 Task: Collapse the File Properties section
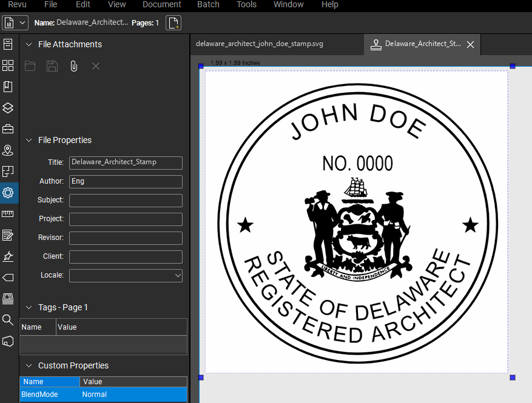(29, 140)
